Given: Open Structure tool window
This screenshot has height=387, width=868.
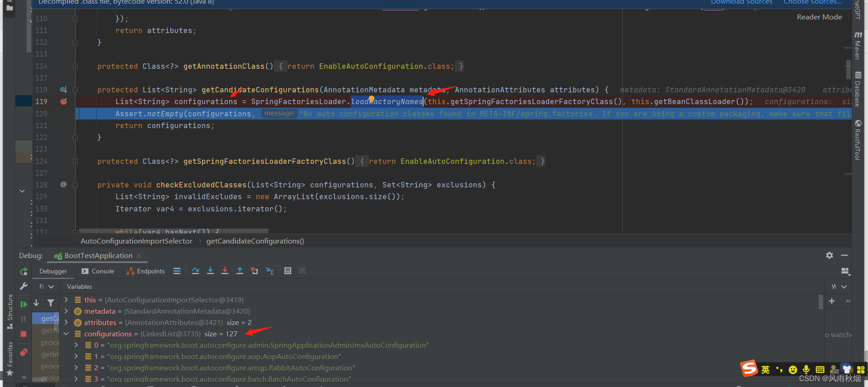Looking at the screenshot, I should [10, 311].
